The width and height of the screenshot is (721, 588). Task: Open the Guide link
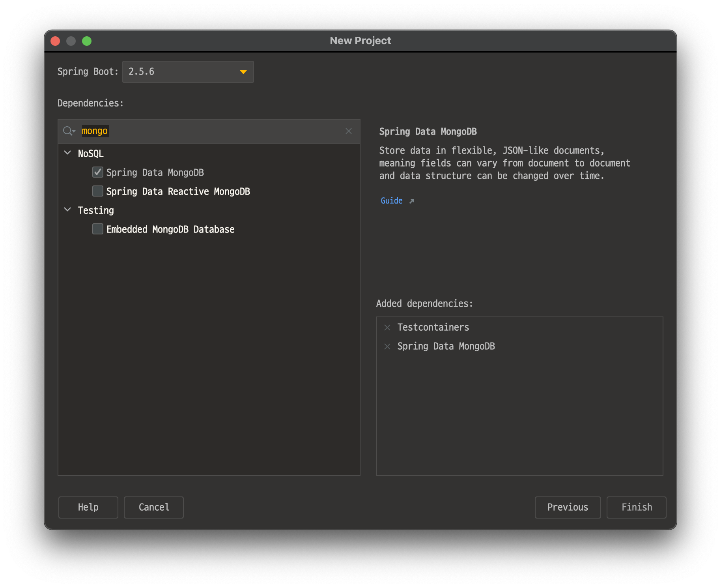392,200
